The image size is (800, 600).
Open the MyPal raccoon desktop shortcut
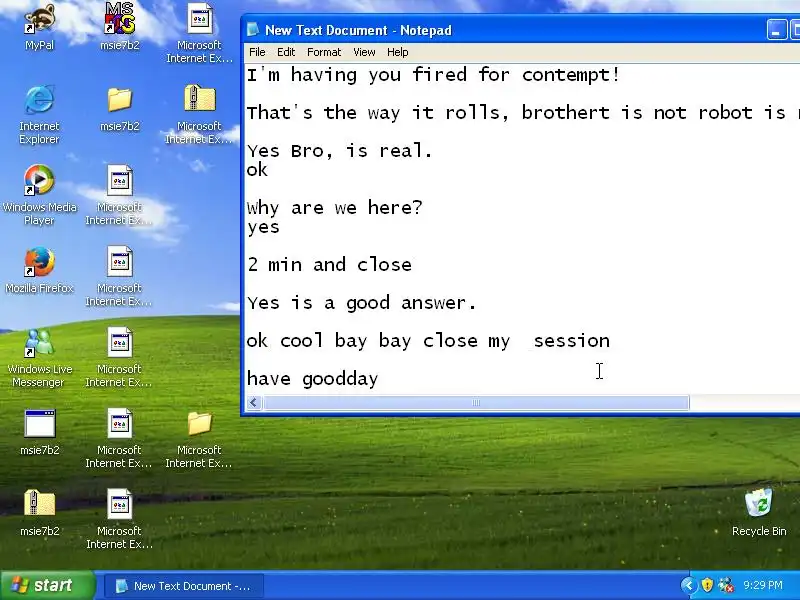(x=39, y=27)
